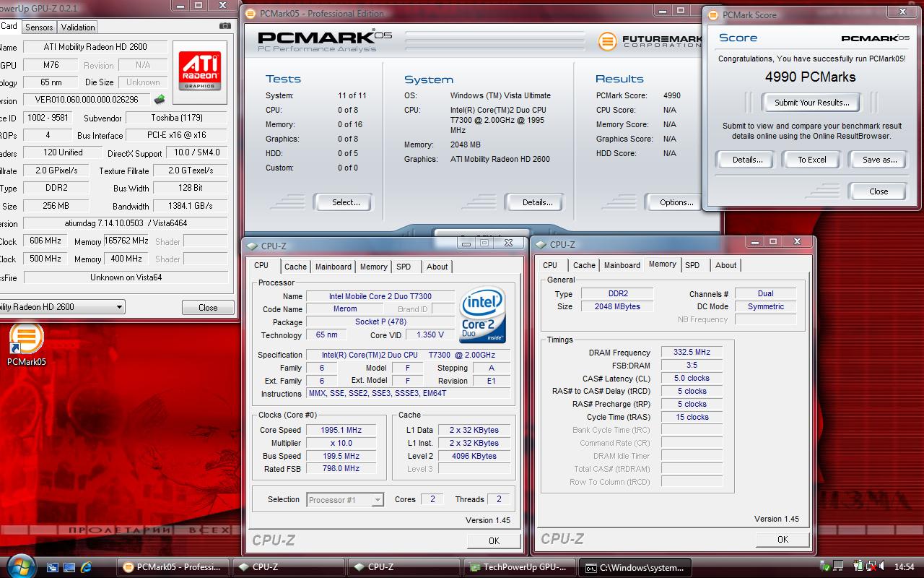Open the SPD tab in the left CPU-Z window
This screenshot has width=924, height=578.
[404, 267]
